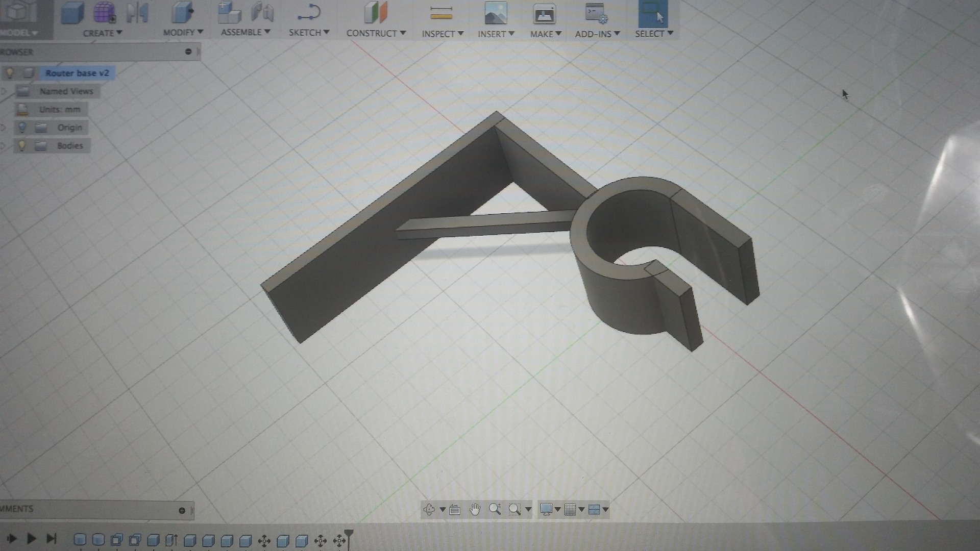
Task: Open the SKETCH dropdown menu
Action: pyautogui.click(x=309, y=32)
